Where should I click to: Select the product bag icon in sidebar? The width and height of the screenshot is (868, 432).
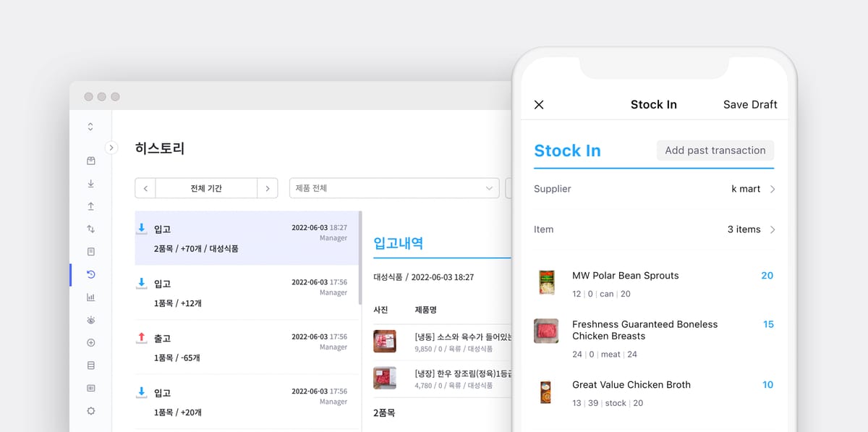[x=90, y=159]
